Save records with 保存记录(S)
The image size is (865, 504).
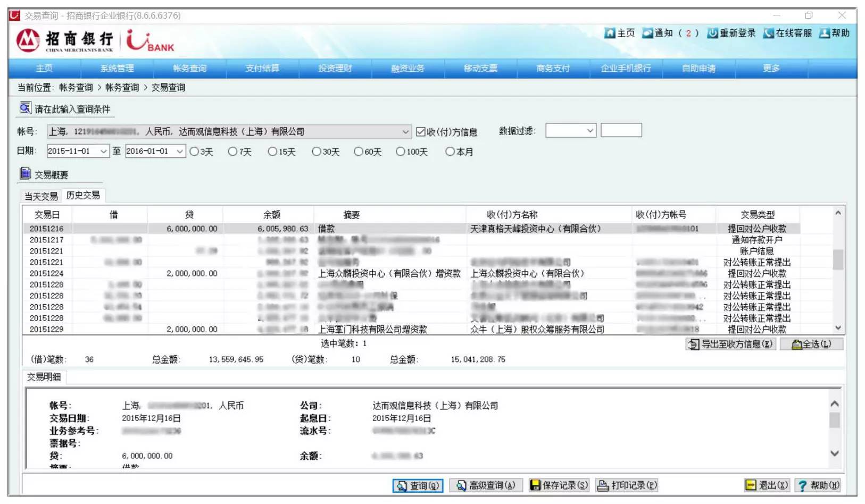[560, 485]
